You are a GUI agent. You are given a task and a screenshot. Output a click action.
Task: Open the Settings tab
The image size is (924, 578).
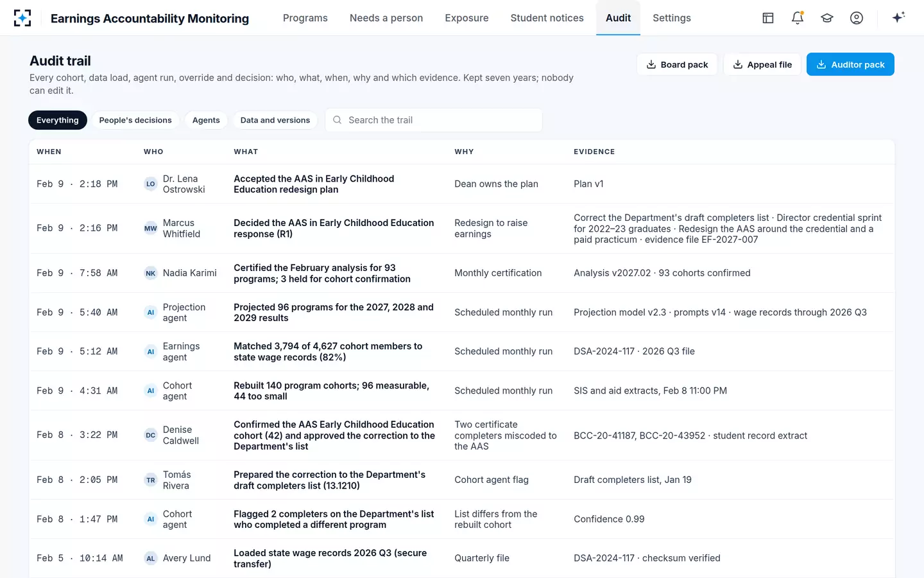tap(672, 18)
